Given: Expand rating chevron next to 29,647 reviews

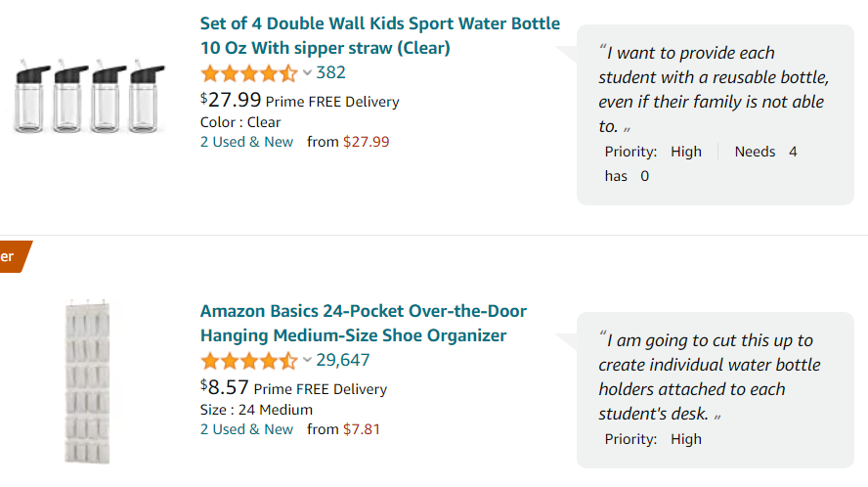Looking at the screenshot, I should point(307,360).
